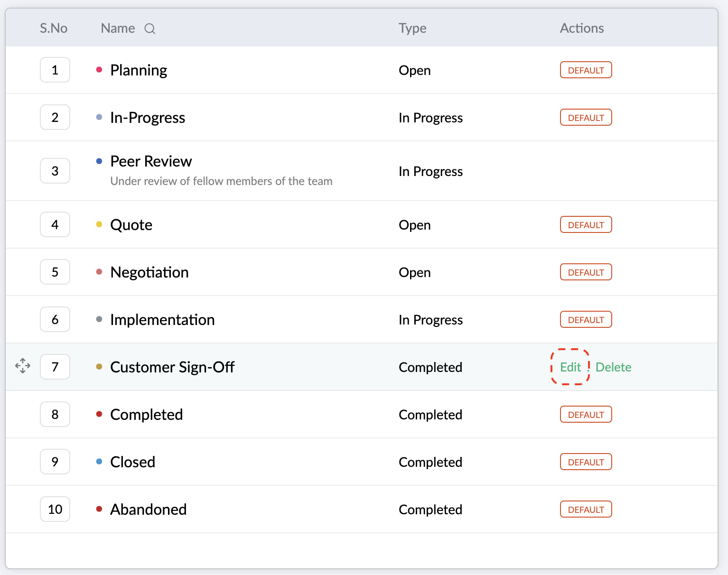Click the light blue dot beside Closed

(x=99, y=462)
